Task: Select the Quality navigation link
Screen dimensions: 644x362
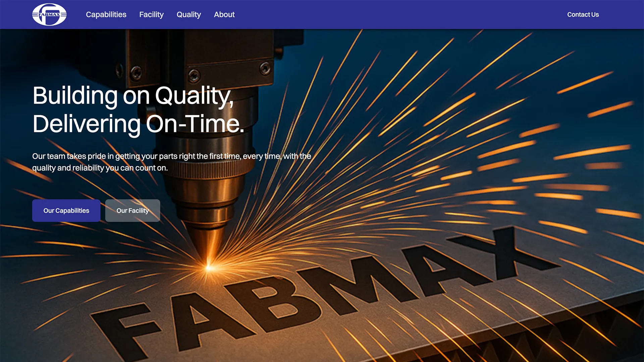Action: [x=189, y=14]
